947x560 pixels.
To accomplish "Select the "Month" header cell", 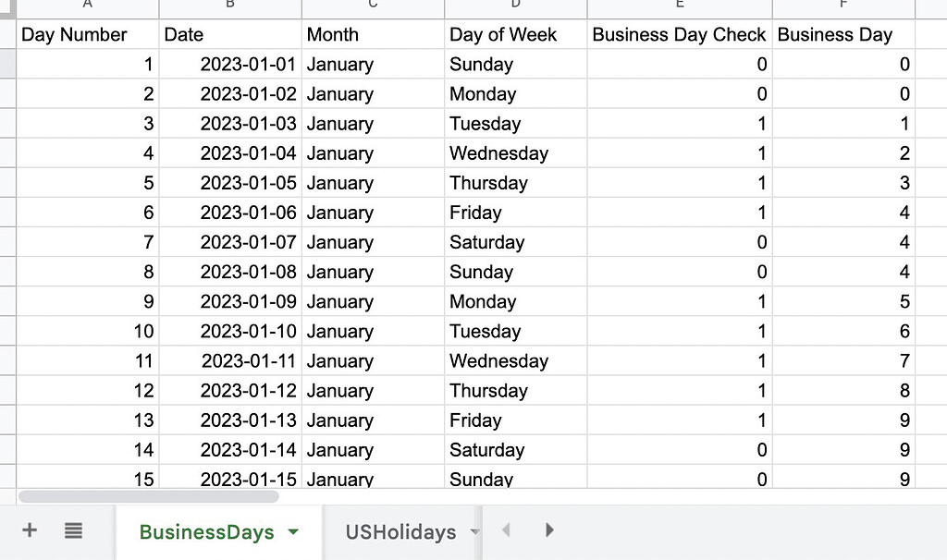I will (x=373, y=35).
